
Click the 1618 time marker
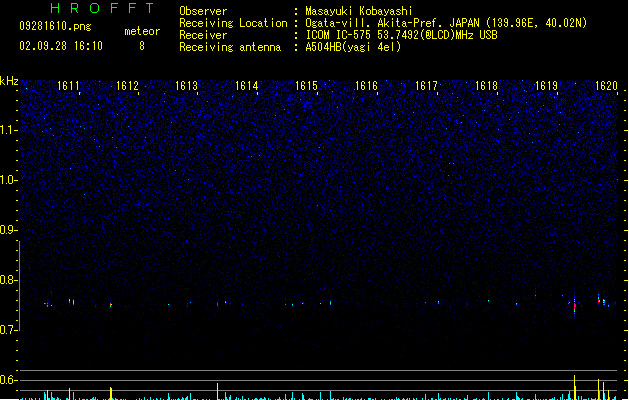pyautogui.click(x=486, y=86)
